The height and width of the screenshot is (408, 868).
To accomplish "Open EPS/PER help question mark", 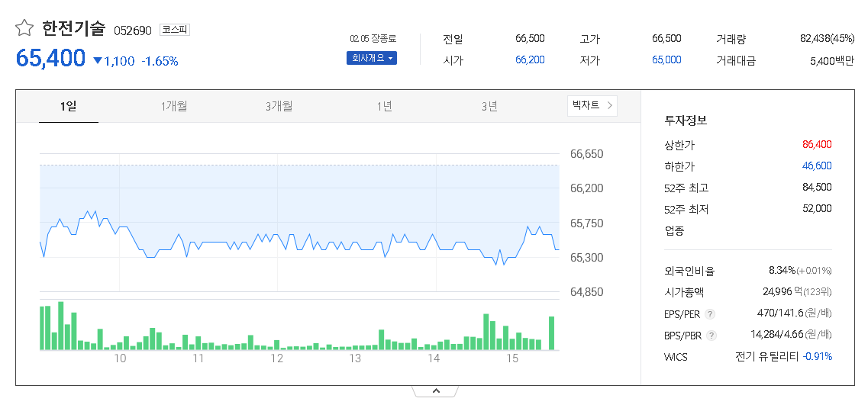I will click(x=711, y=314).
